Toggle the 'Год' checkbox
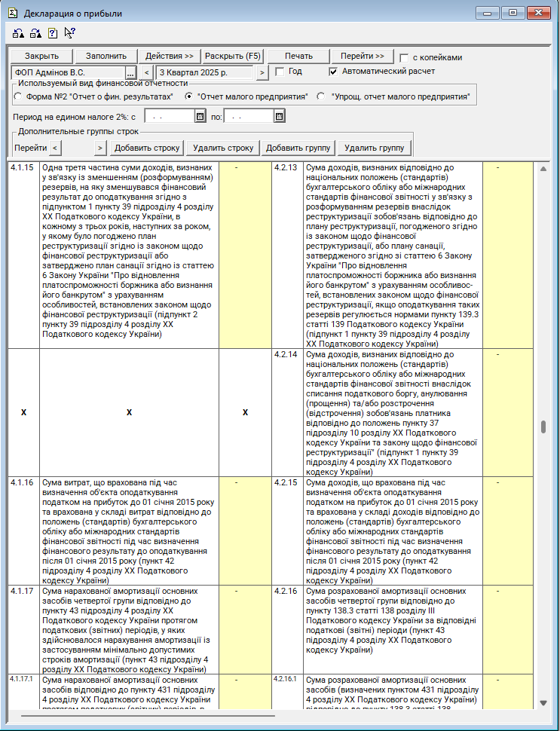 (280, 72)
